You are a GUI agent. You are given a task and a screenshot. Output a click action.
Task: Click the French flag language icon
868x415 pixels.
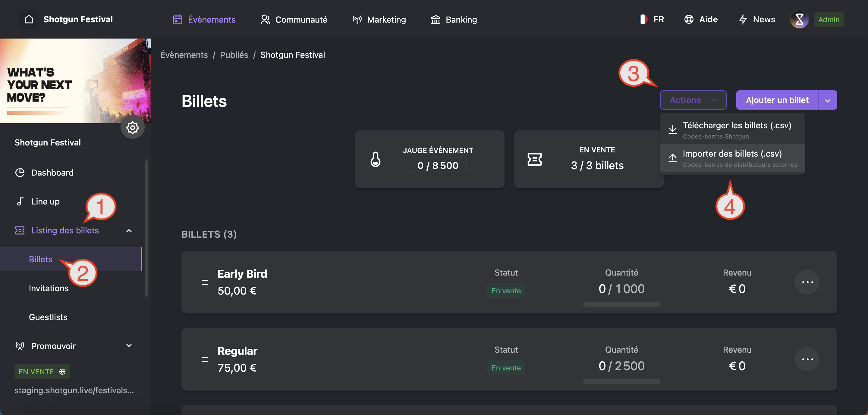point(643,19)
